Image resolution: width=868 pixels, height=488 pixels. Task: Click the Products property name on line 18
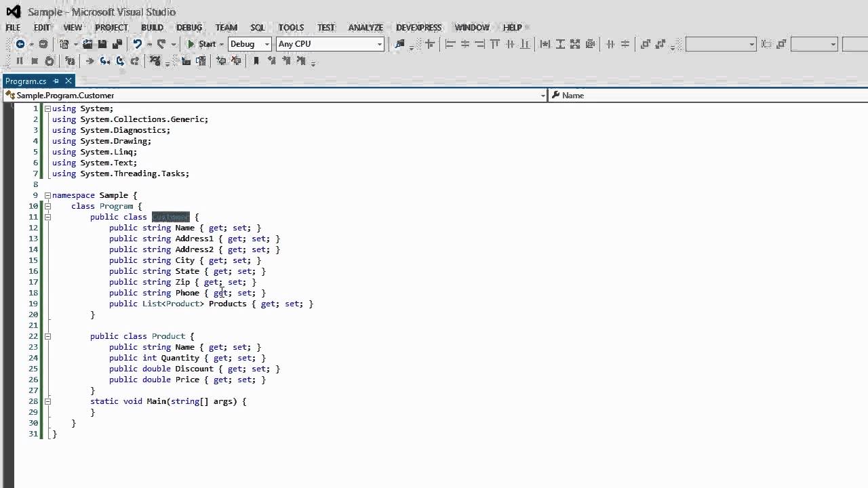pyautogui.click(x=227, y=304)
